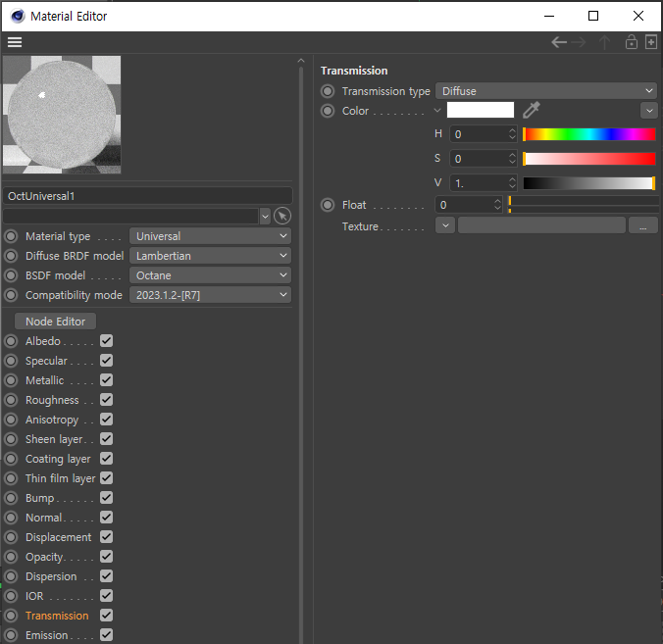The height and width of the screenshot is (644, 663).
Task: Click animation dot beside Thin film layer
Action: point(11,478)
